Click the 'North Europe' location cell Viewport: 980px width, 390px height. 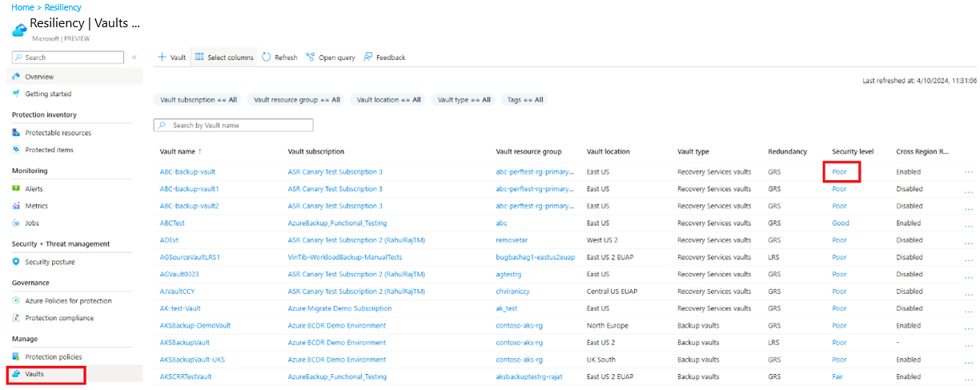[608, 326]
